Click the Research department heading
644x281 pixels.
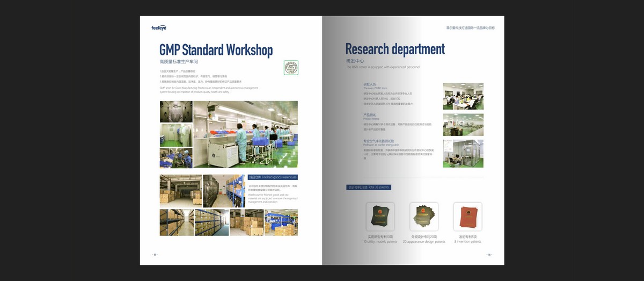[395, 49]
